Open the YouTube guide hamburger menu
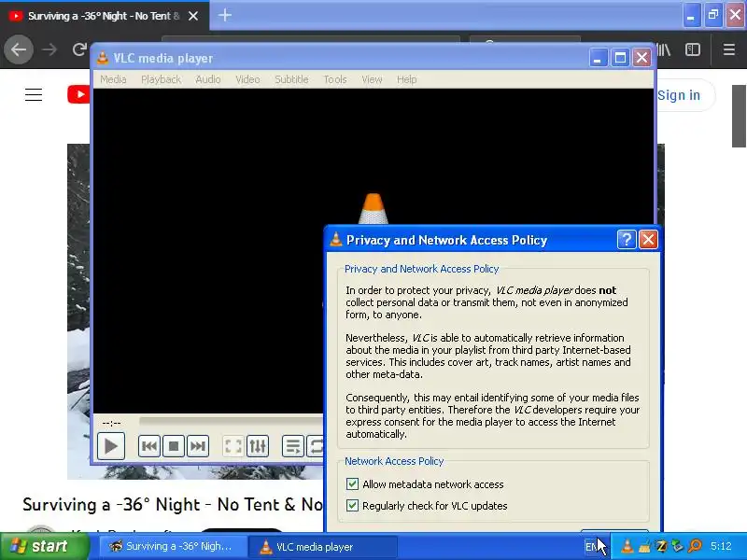747x560 pixels. tap(34, 95)
